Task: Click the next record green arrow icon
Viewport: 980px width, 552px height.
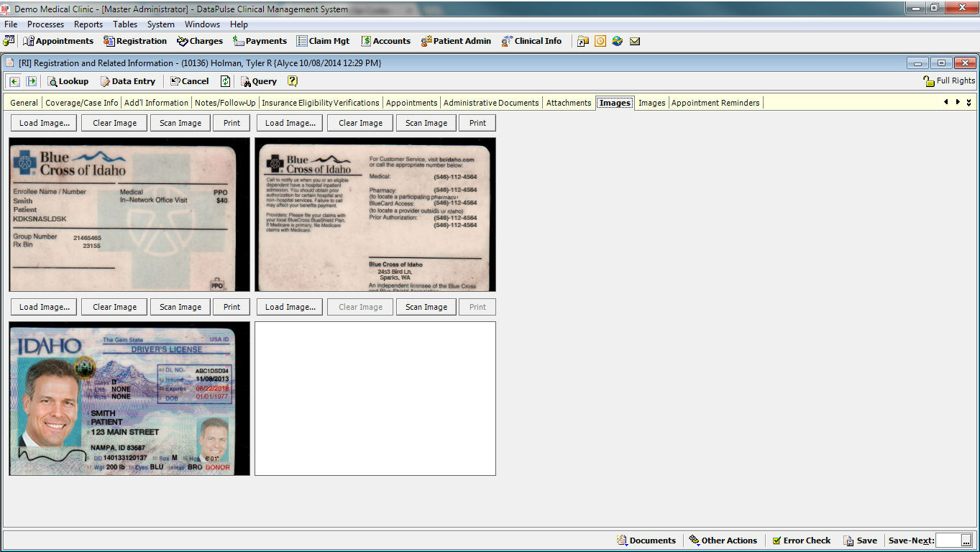Action: (31, 81)
